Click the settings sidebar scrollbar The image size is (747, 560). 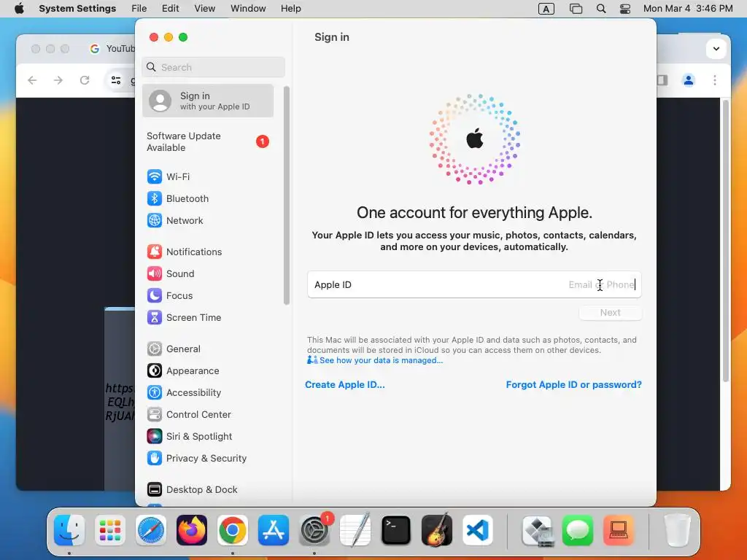pyautogui.click(x=286, y=195)
